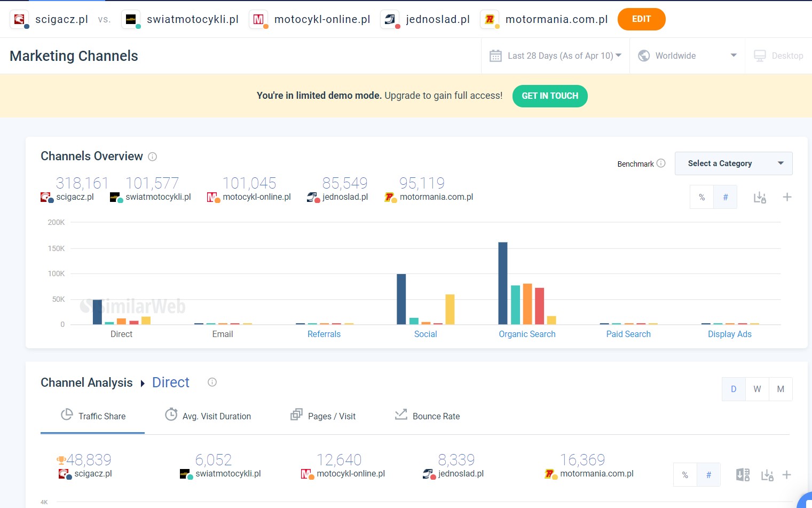This screenshot has height=508, width=812.
Task: Click scigacz.pl Organic Search bar
Action: (x=502, y=283)
